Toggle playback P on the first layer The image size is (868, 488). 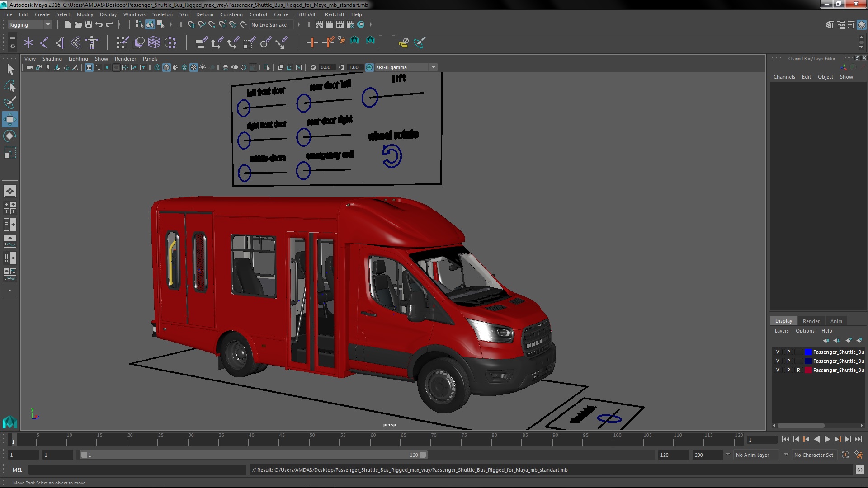[788, 352]
